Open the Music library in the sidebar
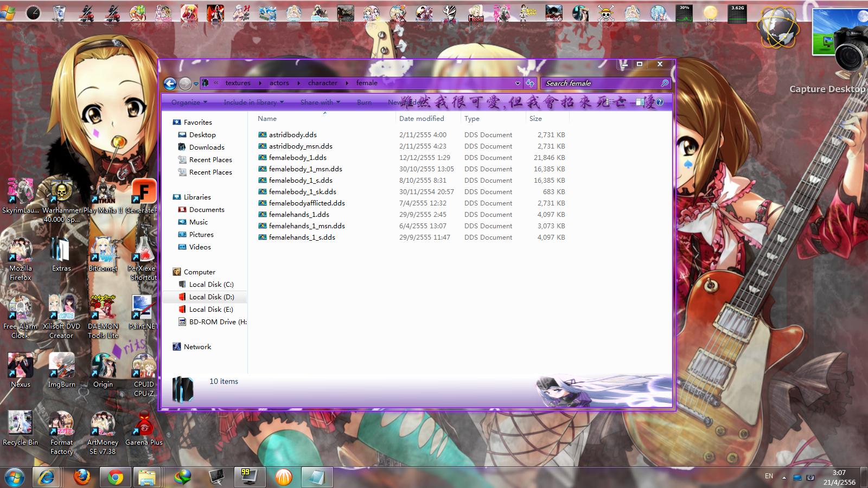 pyautogui.click(x=199, y=222)
